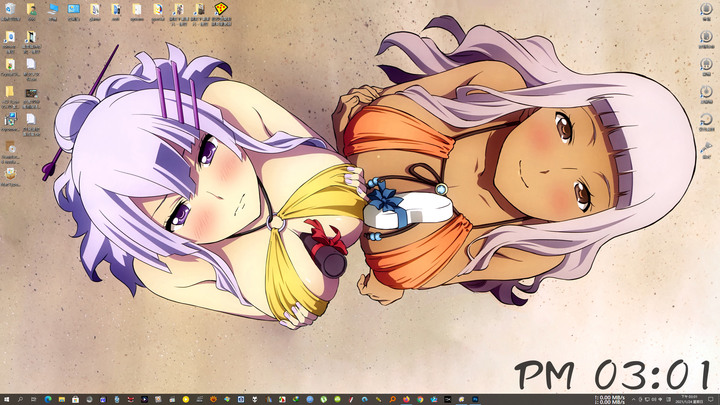This screenshot has width=720, height=405.
Task: Open the yellow circle app on taskbar
Action: 186,399
